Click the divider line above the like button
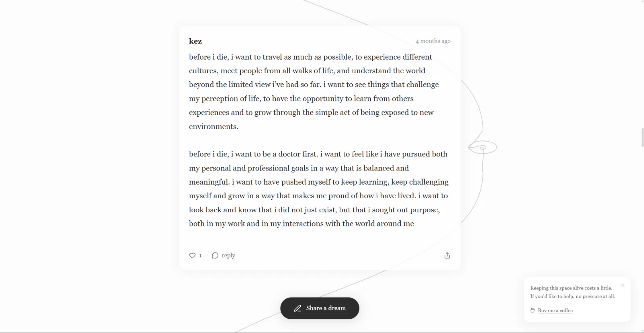This screenshot has height=333, width=644. click(320, 241)
